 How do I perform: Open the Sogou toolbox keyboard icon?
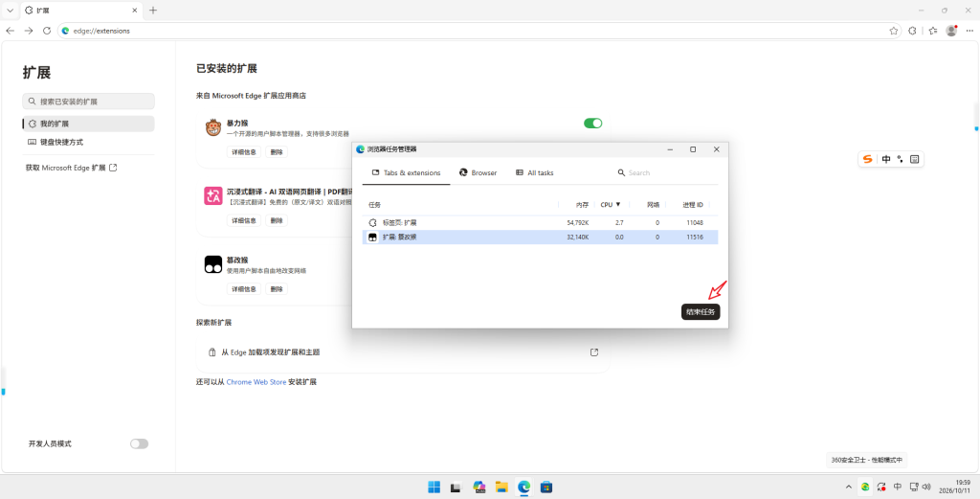[914, 159]
